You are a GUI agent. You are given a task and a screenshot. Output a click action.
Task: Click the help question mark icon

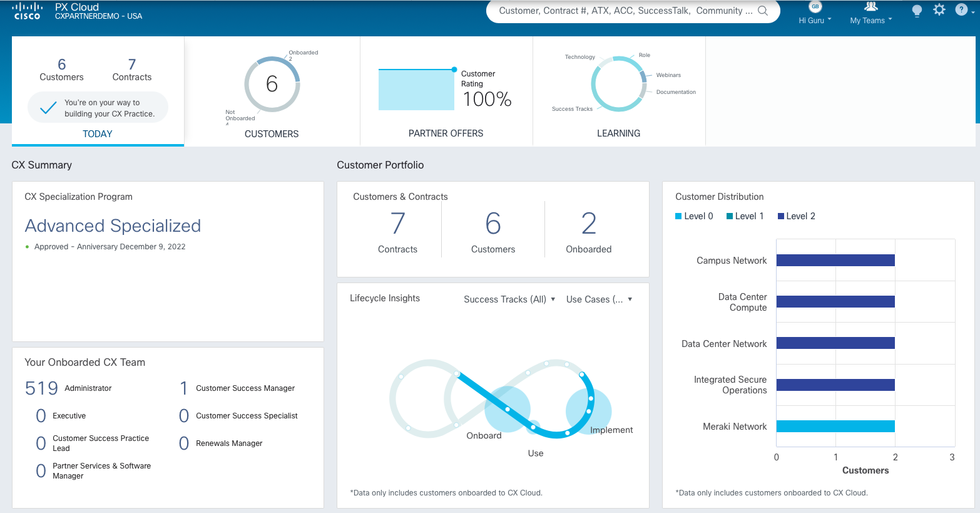click(x=962, y=10)
